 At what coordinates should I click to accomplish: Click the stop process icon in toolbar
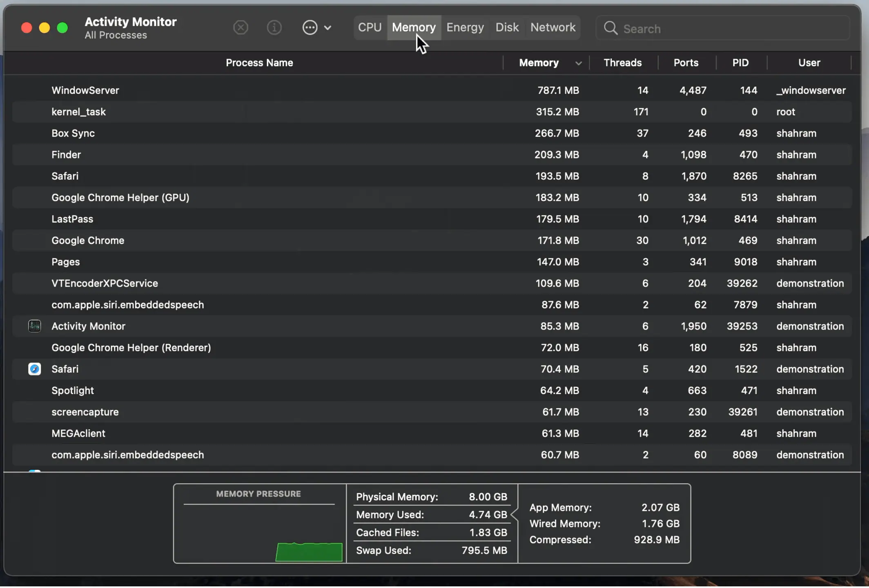click(241, 27)
